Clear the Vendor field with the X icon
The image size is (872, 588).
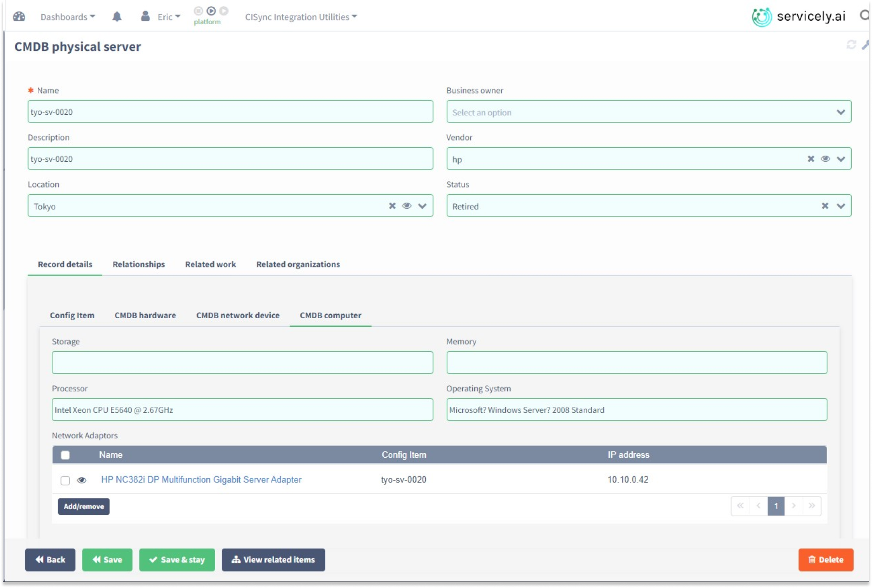(810, 158)
